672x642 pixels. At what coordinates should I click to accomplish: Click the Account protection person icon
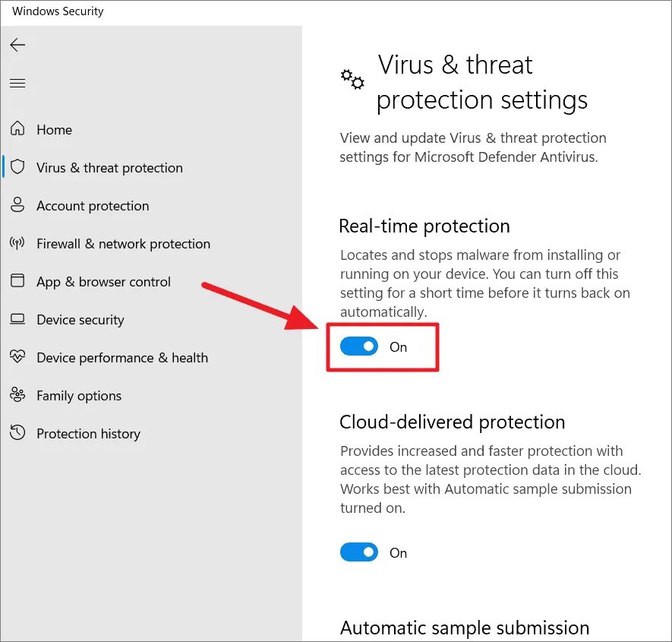17,205
